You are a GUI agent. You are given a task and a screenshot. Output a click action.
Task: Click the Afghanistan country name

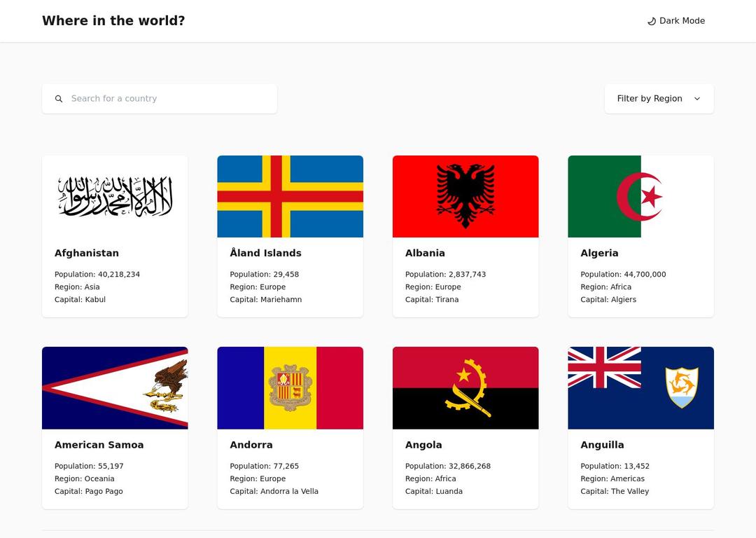tap(87, 253)
